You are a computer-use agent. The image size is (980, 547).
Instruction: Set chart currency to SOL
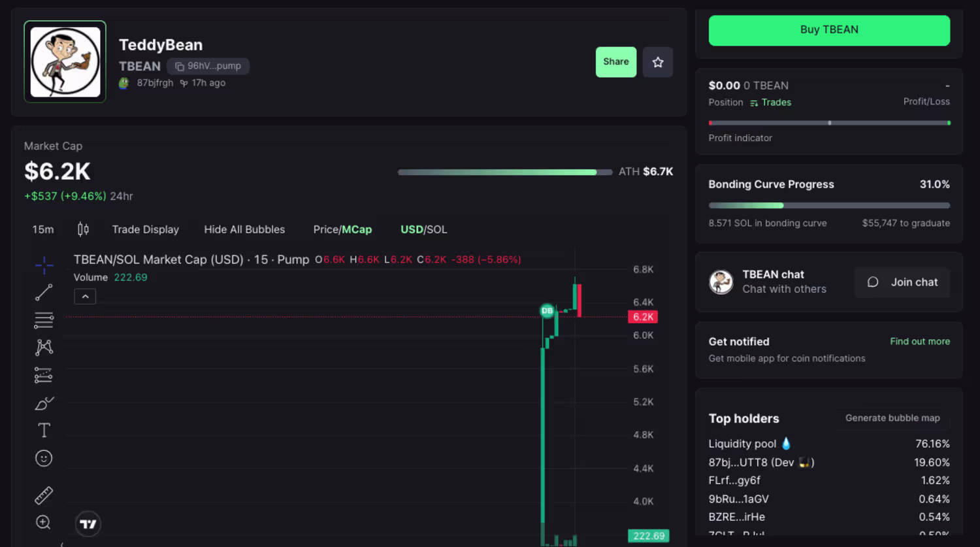tap(437, 229)
